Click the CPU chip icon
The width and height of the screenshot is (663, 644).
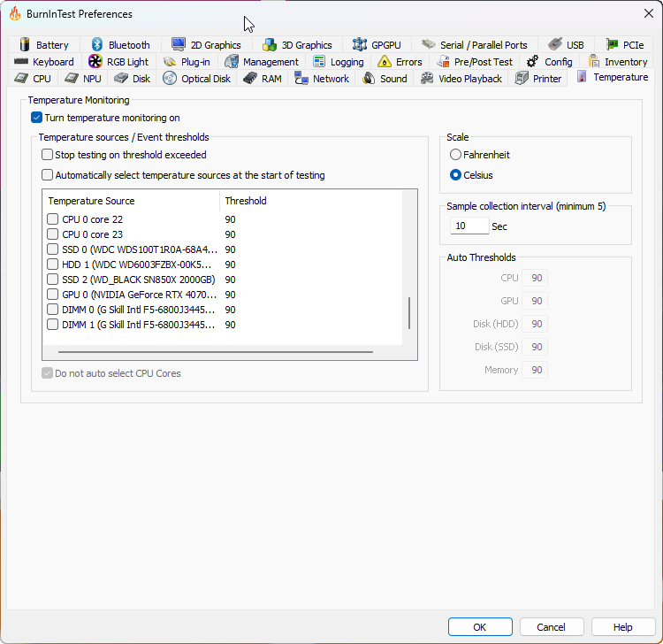click(21, 78)
